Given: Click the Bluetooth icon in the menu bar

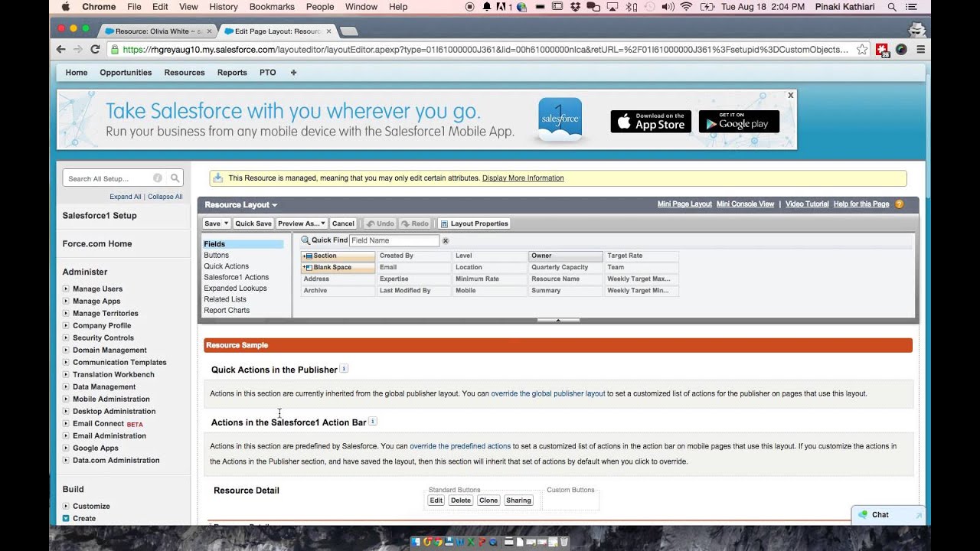Looking at the screenshot, I should [632, 7].
